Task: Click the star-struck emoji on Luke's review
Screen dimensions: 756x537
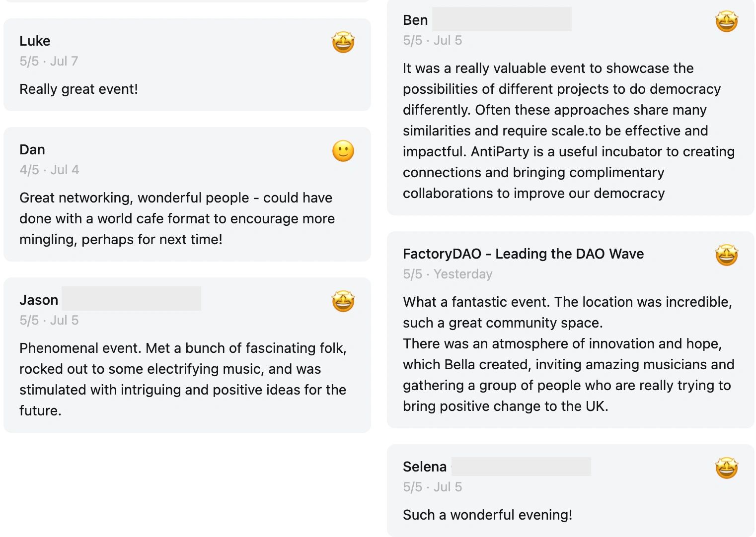Action: pos(343,42)
